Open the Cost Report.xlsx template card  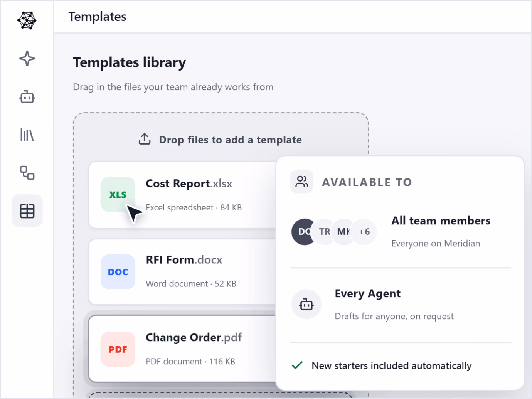182,195
